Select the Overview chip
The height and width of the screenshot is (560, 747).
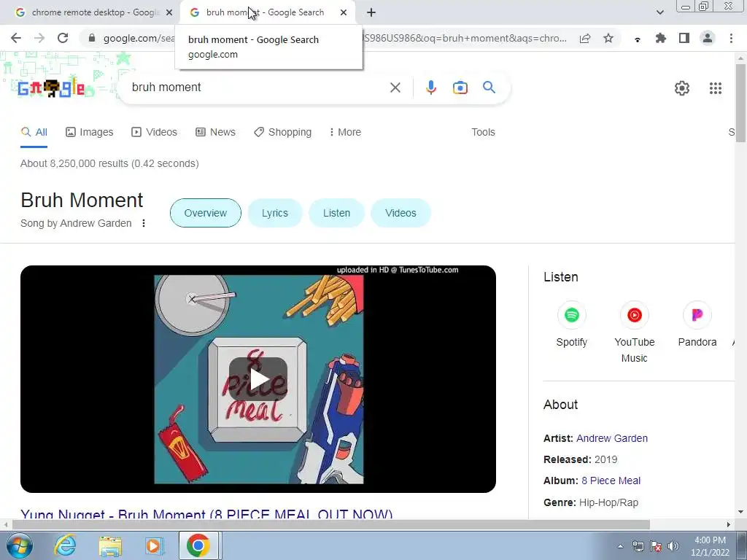click(205, 213)
